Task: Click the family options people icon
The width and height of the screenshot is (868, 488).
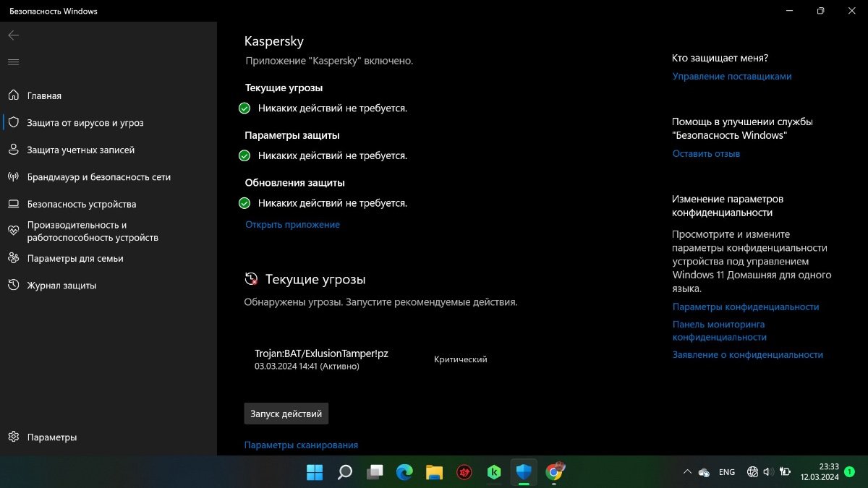Action: tap(13, 258)
